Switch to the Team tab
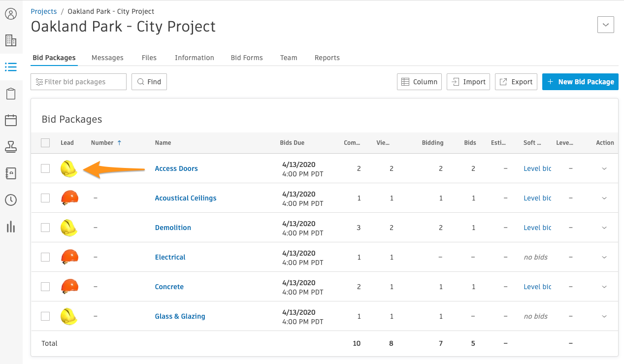This screenshot has width=624, height=364. [x=289, y=58]
